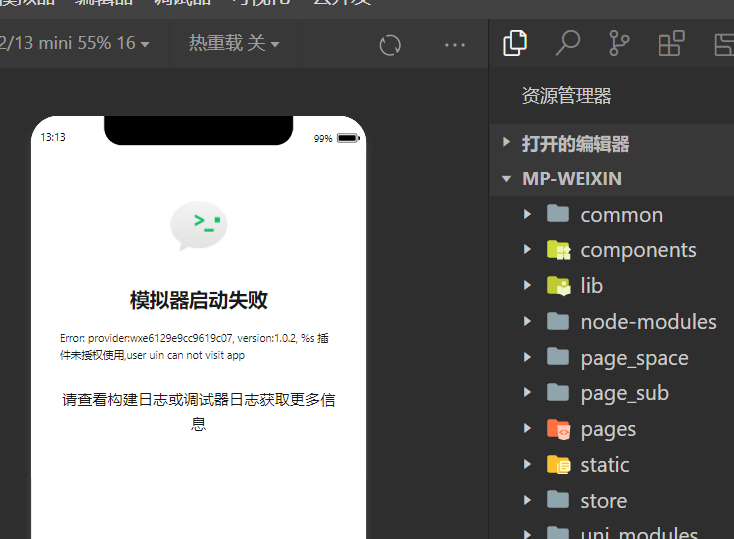Click the 请查看构建日志 hint text
734x539 pixels.
[198, 412]
